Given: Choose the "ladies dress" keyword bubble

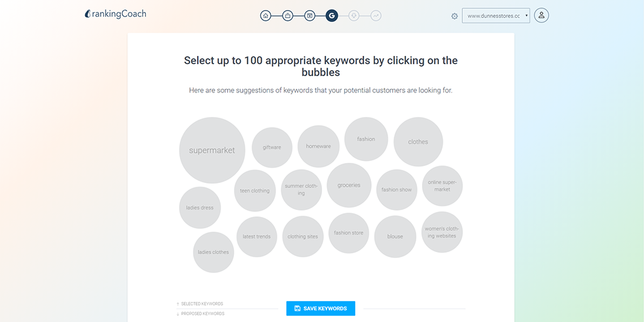Looking at the screenshot, I should pos(200,208).
